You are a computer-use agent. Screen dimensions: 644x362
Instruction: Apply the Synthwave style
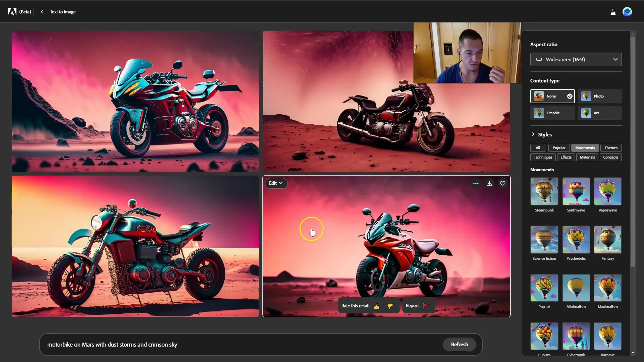[576, 191]
